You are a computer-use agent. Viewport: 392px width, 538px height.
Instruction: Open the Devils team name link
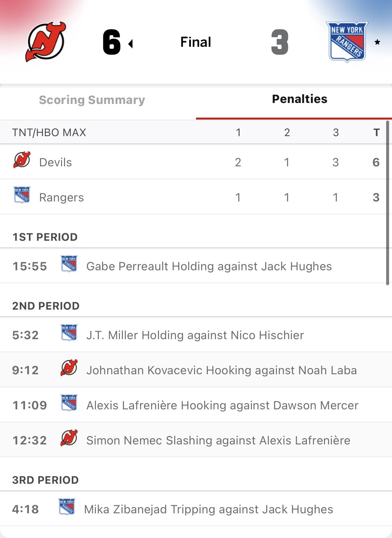pyautogui.click(x=56, y=162)
